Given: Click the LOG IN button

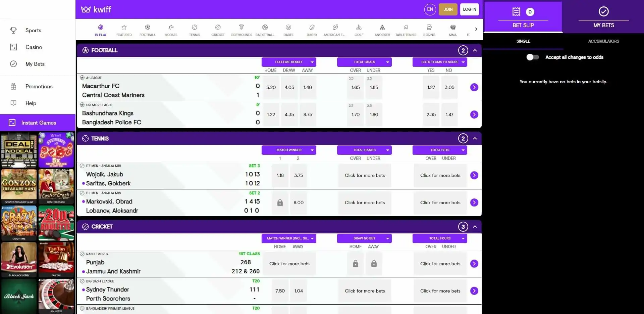Looking at the screenshot, I should [x=469, y=9].
